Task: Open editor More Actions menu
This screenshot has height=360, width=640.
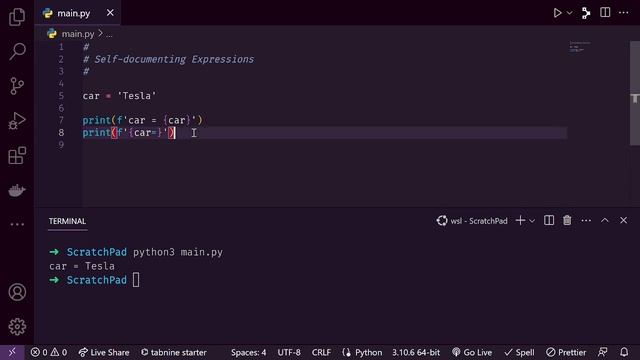Action: click(x=623, y=13)
